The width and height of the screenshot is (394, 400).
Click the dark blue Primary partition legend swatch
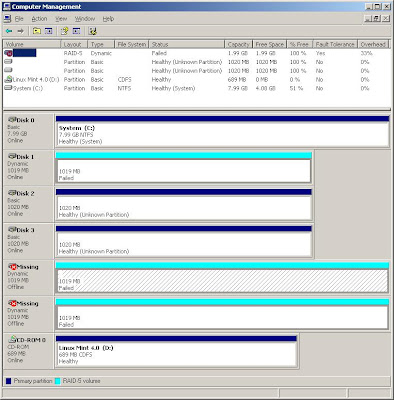click(x=9, y=381)
